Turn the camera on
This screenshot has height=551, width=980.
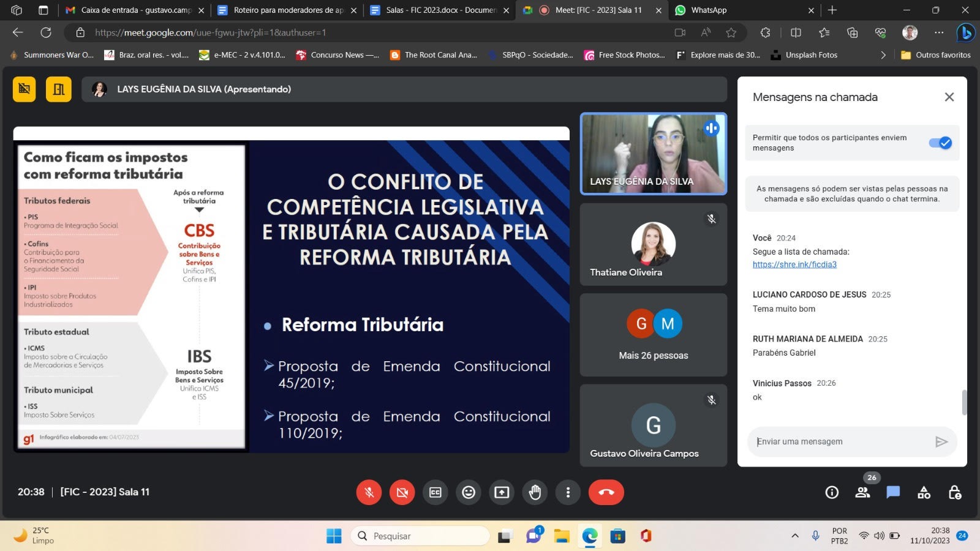click(402, 492)
